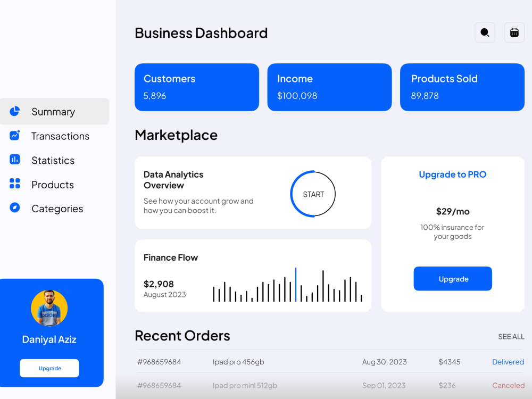Click START on the analytics progress ring
This screenshot has width=532, height=399.
(313, 194)
